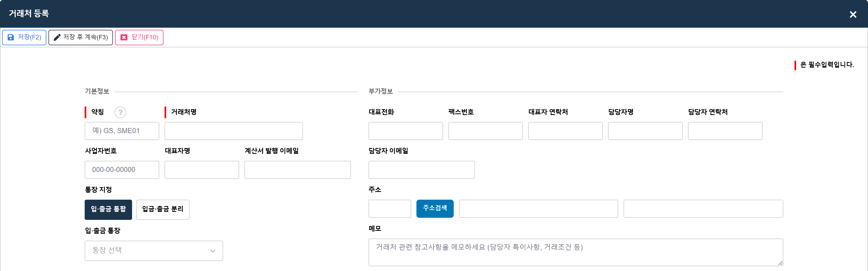
Task: Click the 주소검색 button
Action: 435,209
